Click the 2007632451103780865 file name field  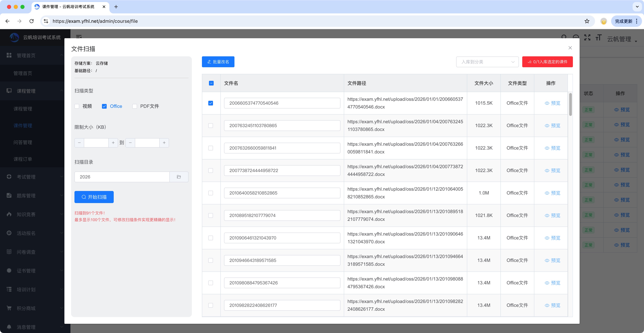pos(282,125)
